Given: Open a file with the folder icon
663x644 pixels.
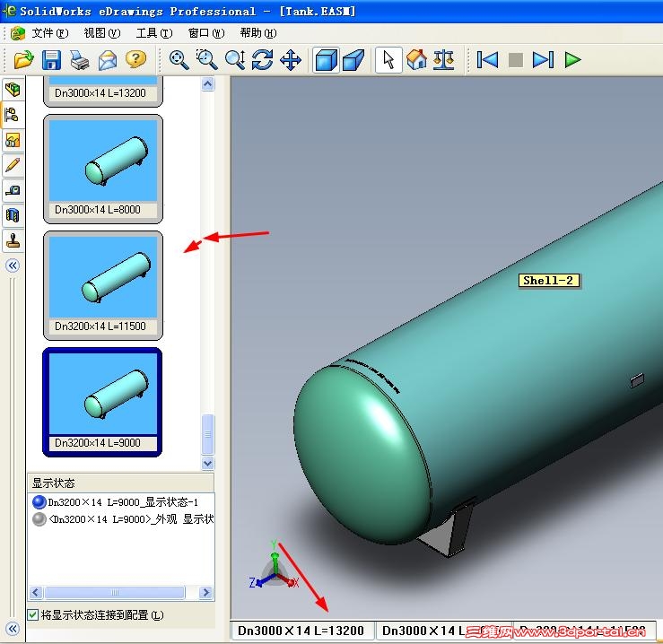Looking at the screenshot, I should point(23,59).
